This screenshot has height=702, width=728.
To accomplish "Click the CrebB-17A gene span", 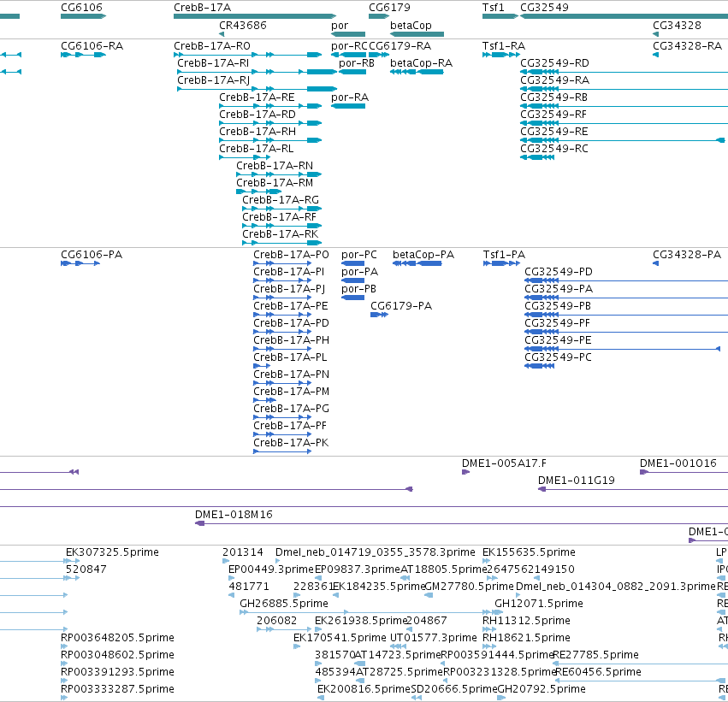I will coord(255,16).
